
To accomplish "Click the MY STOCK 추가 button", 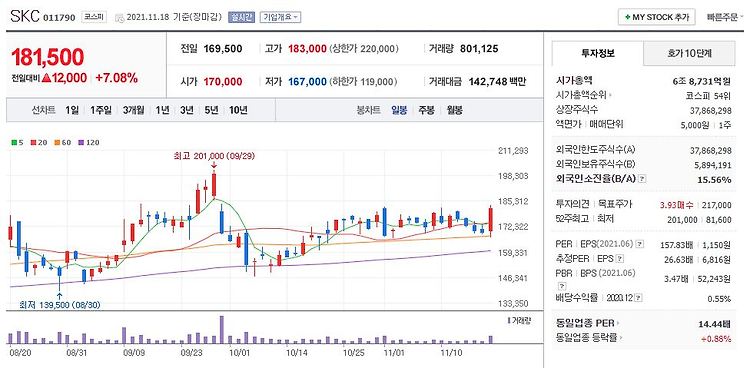I will coord(657,17).
